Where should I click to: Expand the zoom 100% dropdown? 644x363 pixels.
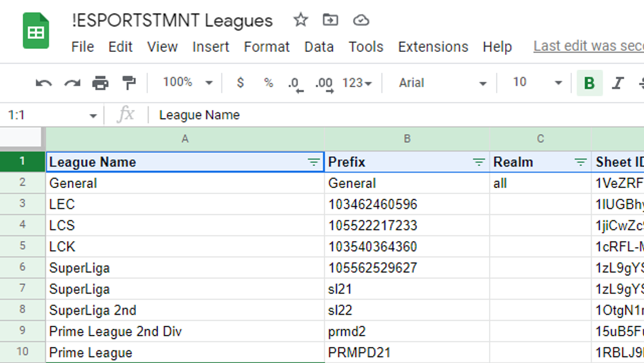pos(187,82)
